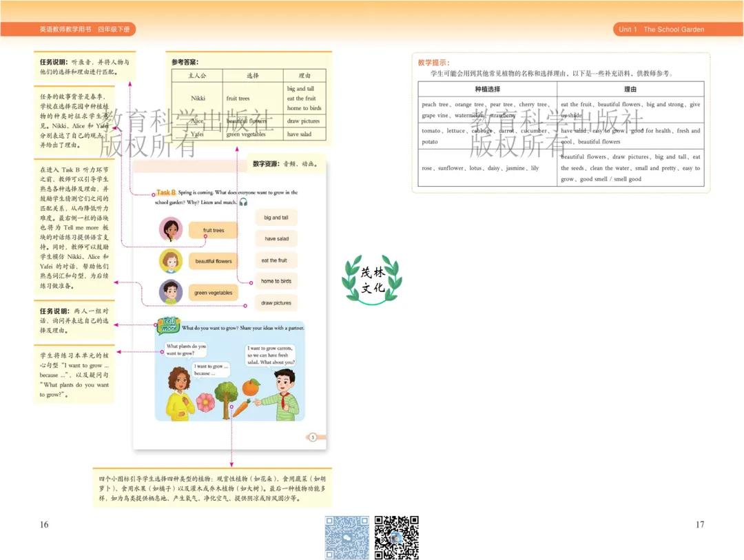This screenshot has width=744, height=560.
Task: Click the orange fruit picture
Action: (251, 387)
